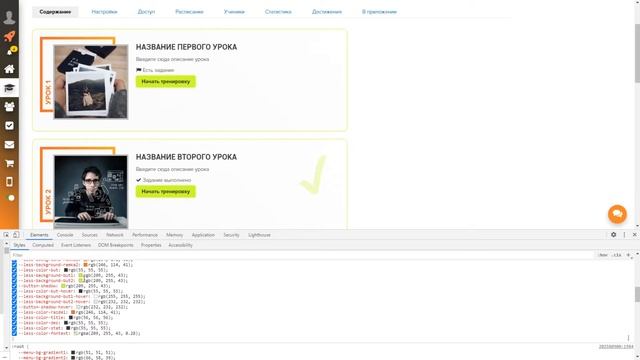Image resolution: width=640 pixels, height=360 pixels.
Task: Open lesson titled НАЗВАНИЕ ПЕРВОГО УРОКА
Action: (186, 47)
